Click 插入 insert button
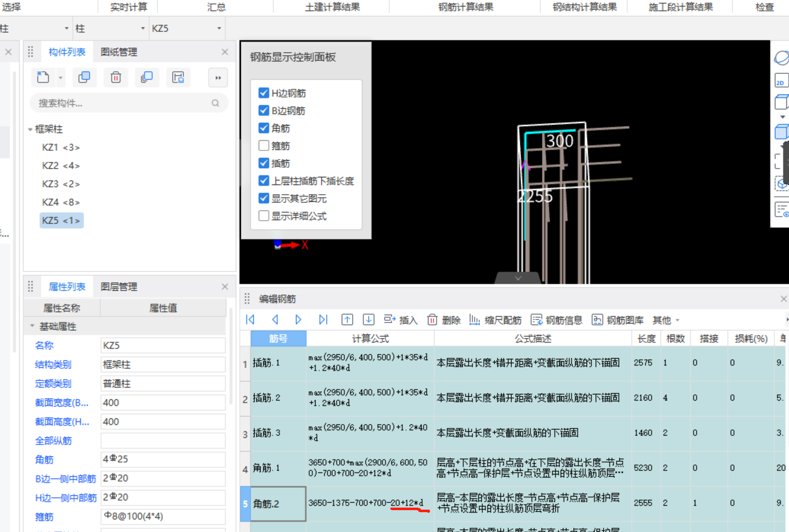This screenshot has height=532, width=789. click(401, 320)
